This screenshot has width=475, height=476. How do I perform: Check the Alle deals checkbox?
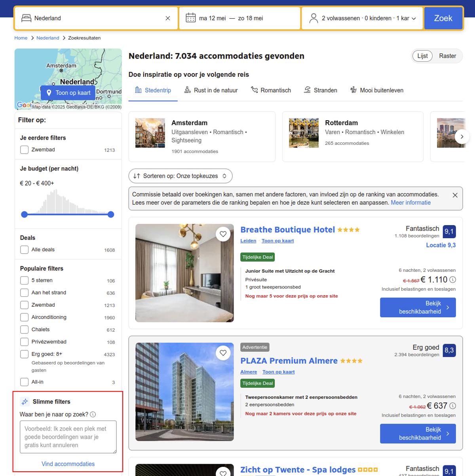(24, 250)
